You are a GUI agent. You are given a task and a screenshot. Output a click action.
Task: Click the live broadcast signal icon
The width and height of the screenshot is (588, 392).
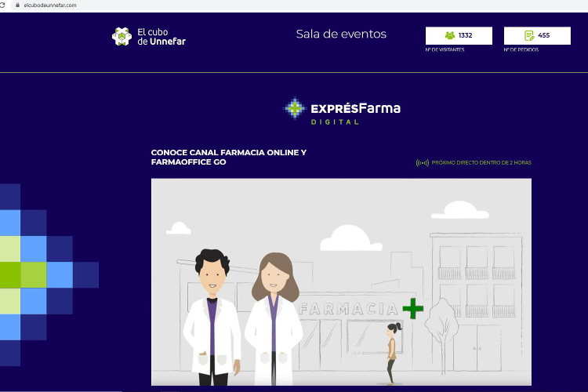[x=423, y=163]
